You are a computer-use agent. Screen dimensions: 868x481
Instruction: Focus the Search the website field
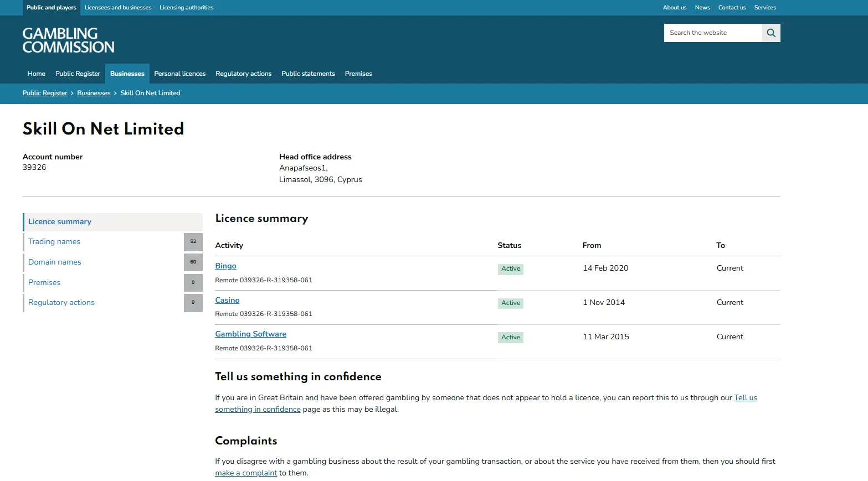pos(713,33)
